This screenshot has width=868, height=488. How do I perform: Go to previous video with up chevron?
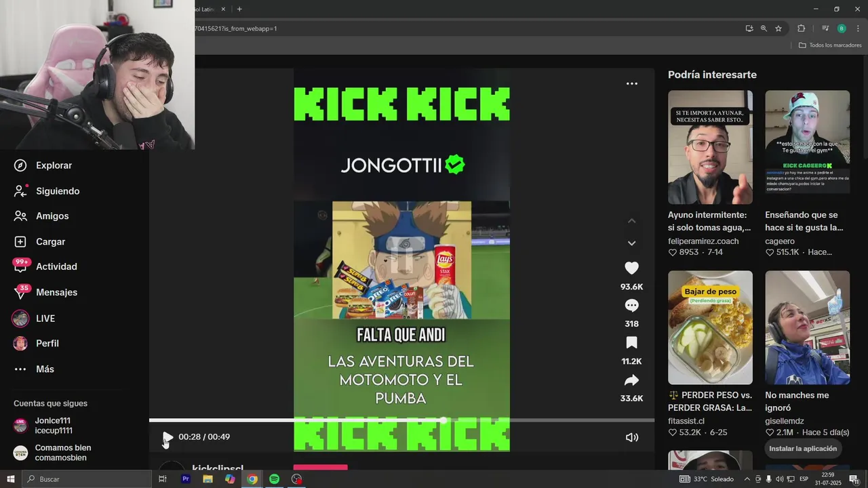click(x=631, y=221)
